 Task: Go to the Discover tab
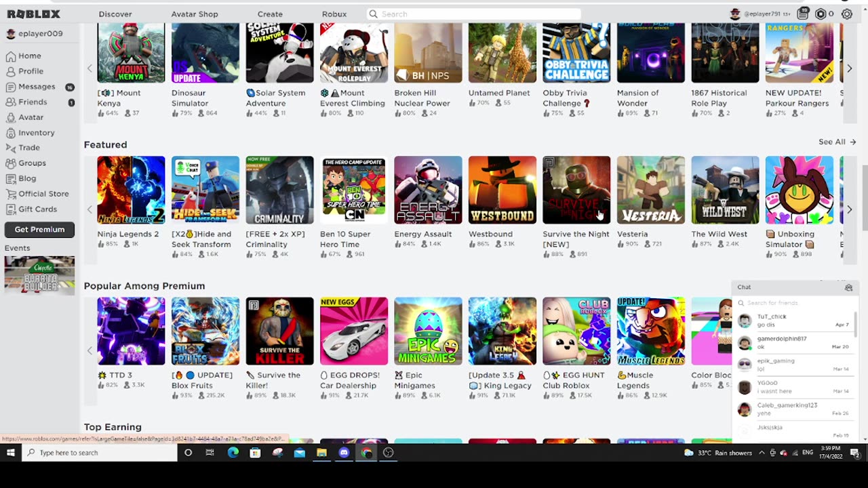point(115,14)
